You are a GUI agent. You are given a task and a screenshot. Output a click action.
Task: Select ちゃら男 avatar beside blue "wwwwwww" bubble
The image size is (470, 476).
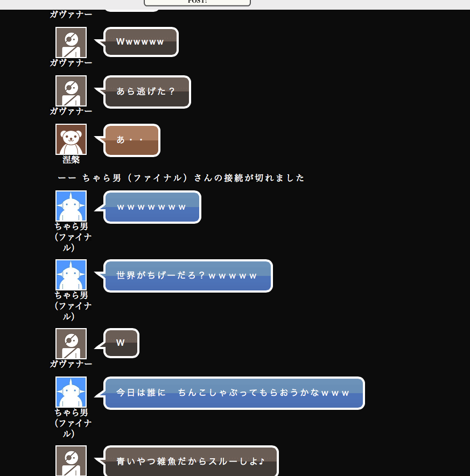71,206
